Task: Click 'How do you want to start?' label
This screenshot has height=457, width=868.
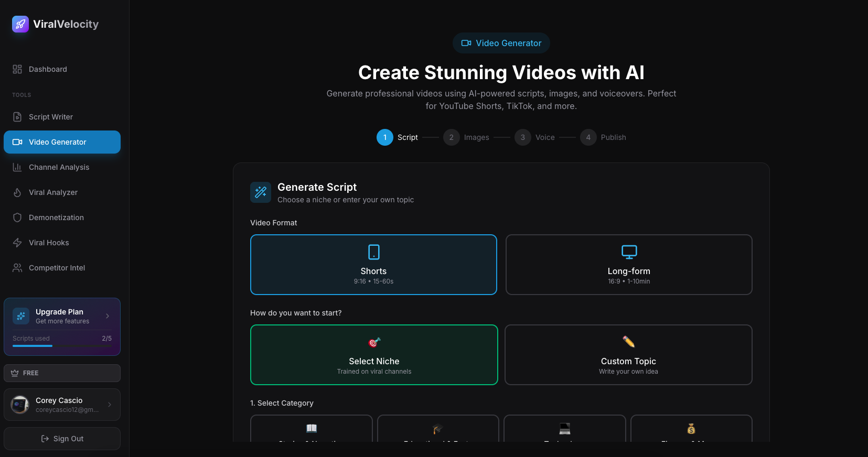Action: pyautogui.click(x=296, y=313)
